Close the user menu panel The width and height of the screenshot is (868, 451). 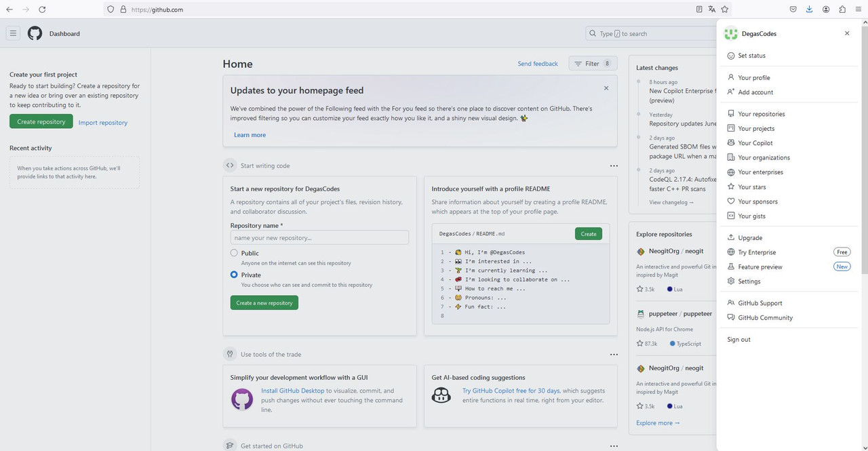(x=847, y=33)
